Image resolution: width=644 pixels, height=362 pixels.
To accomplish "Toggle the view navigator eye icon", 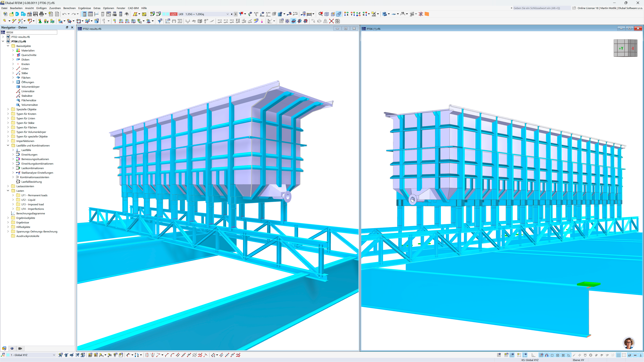I will click(12, 348).
